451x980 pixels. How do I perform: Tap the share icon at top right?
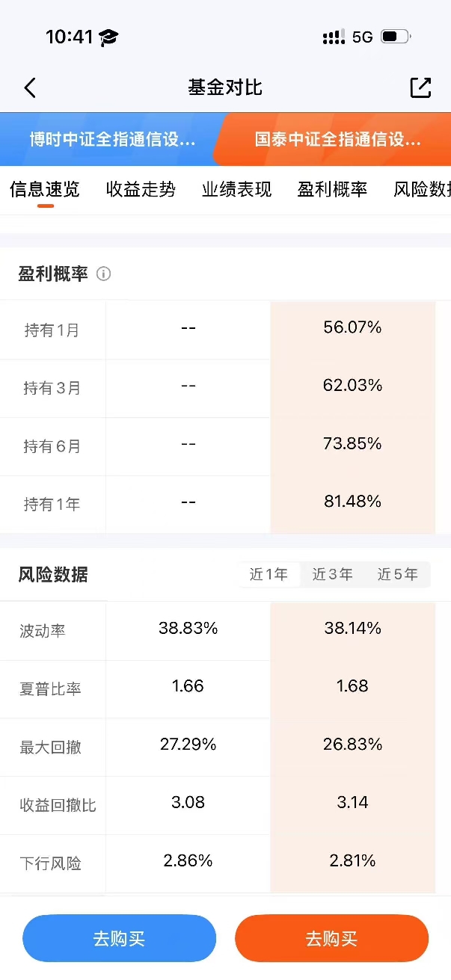coord(420,87)
